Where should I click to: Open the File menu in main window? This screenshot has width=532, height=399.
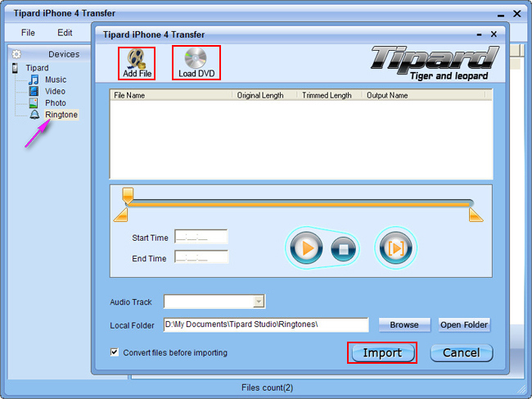click(28, 33)
